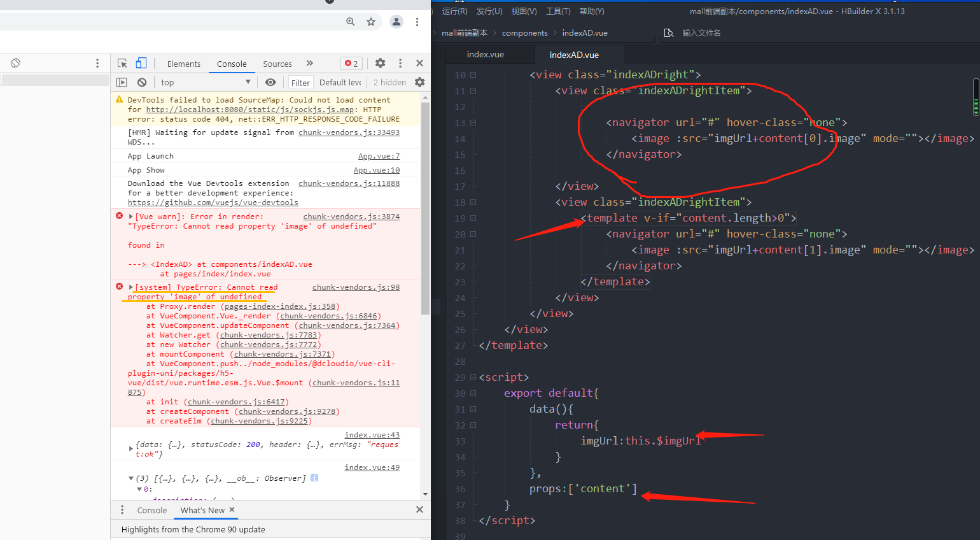Open console settings gear
The height and width of the screenshot is (540, 980).
coord(419,82)
